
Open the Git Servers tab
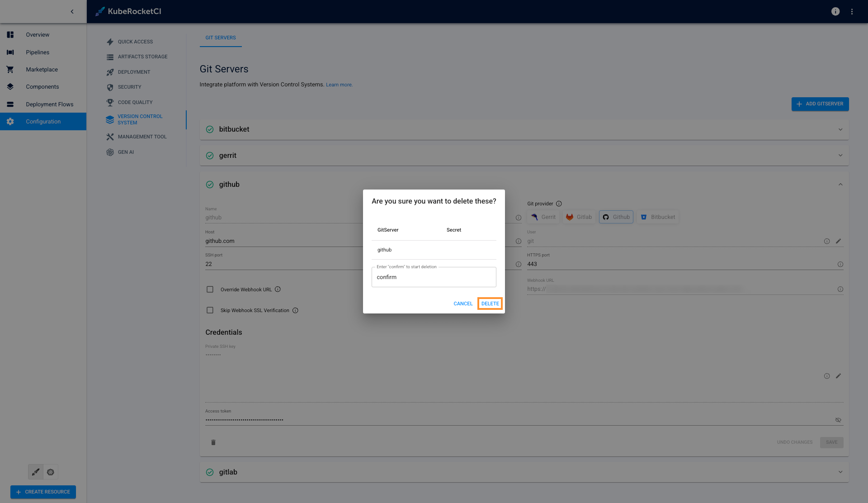[221, 38]
